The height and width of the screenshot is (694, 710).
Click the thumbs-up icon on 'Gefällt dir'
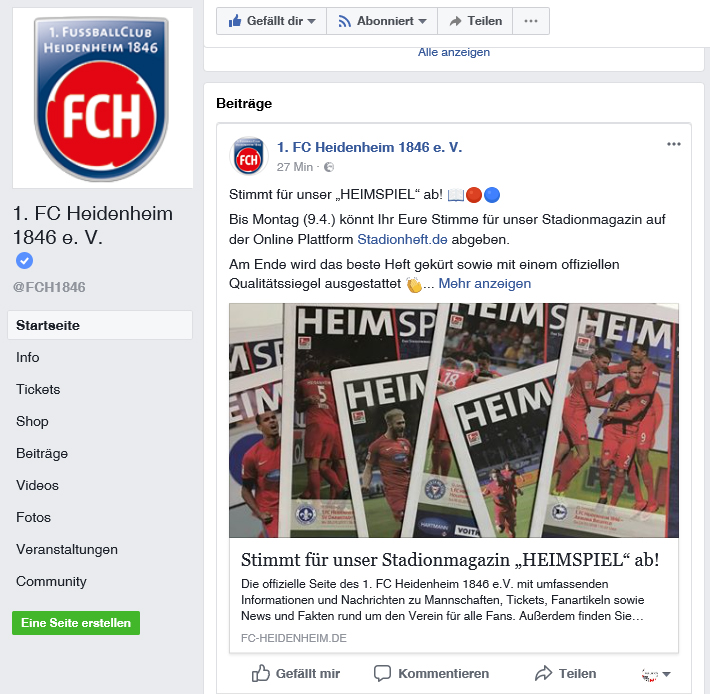[235, 20]
